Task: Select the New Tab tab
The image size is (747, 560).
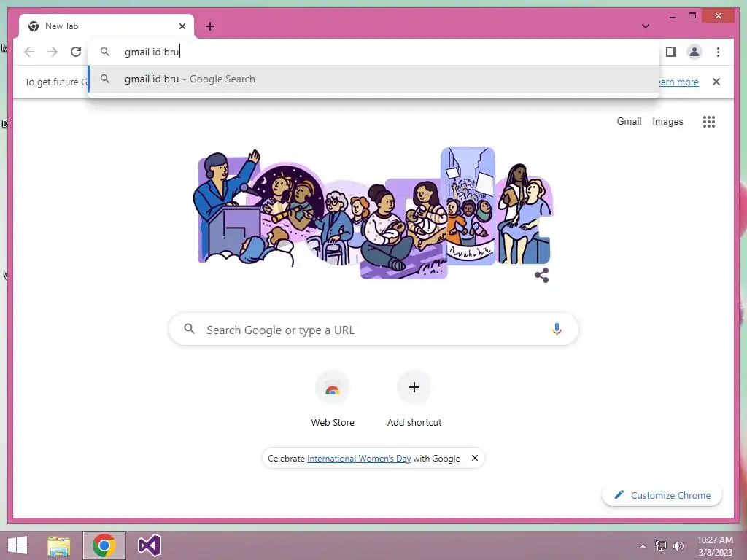Action: (x=107, y=26)
